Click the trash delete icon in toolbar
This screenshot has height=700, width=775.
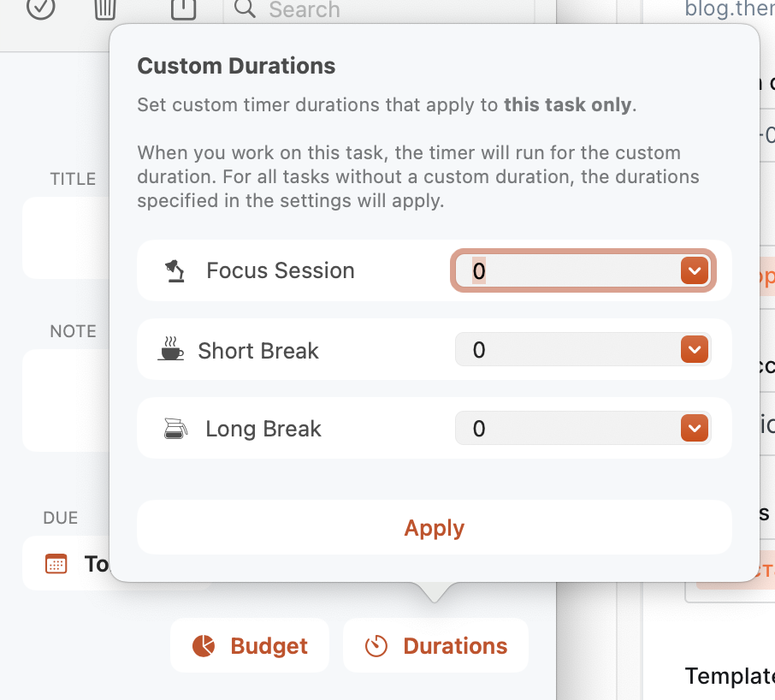click(x=105, y=9)
